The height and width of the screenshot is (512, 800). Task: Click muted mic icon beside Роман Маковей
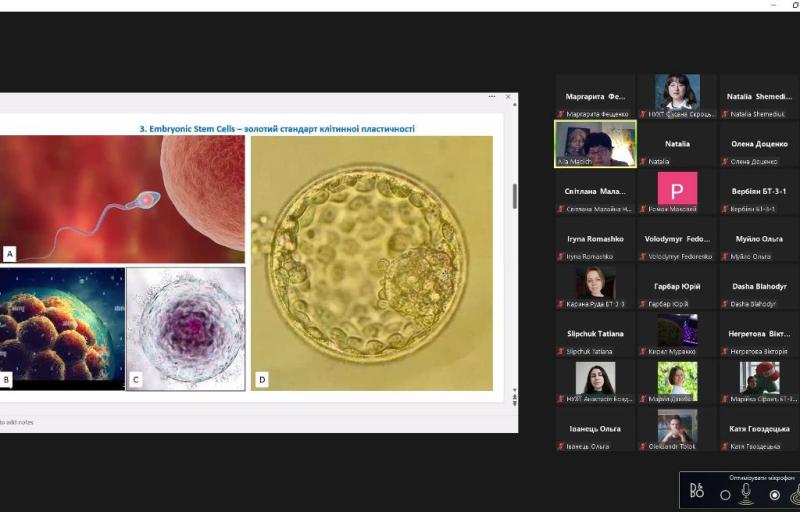click(x=643, y=209)
